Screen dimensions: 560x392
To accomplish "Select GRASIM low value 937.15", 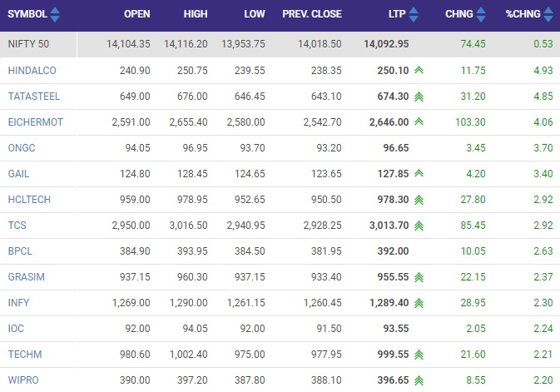I will [250, 276].
